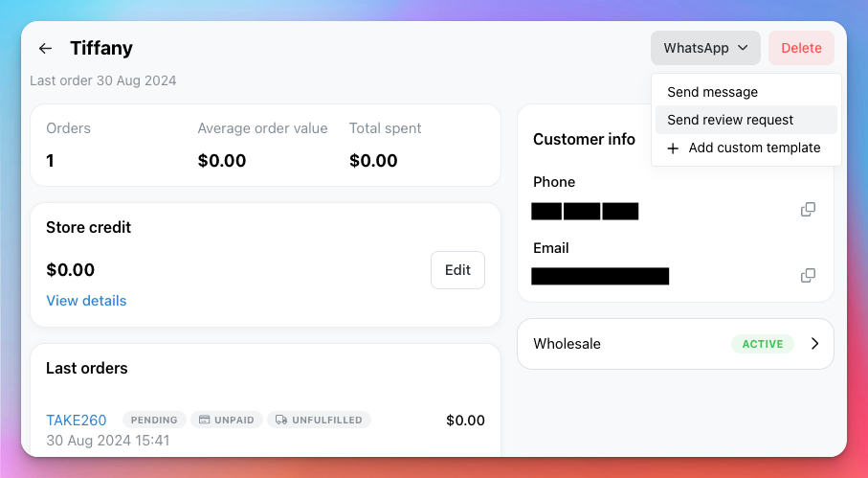Copy the phone number with copy icon
Viewport: 868px width, 478px height.
pos(808,210)
